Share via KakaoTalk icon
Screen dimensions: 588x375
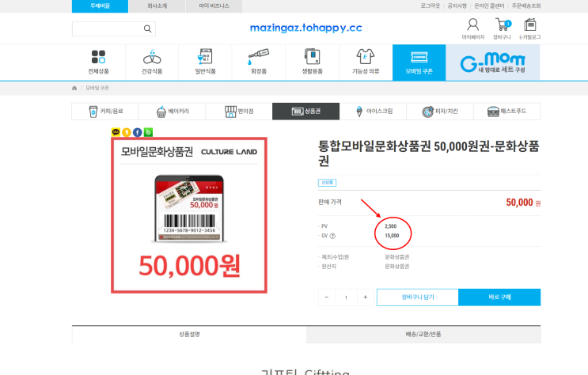(116, 132)
